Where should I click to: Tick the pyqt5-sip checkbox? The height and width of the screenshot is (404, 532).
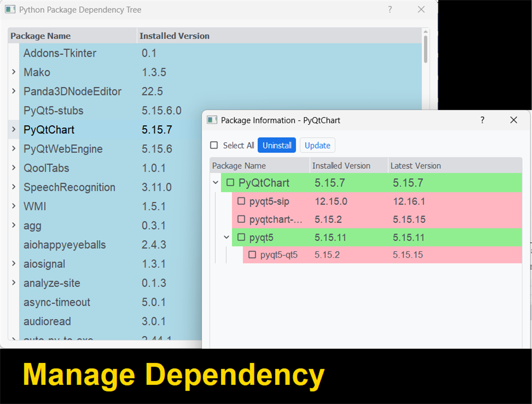tap(241, 201)
